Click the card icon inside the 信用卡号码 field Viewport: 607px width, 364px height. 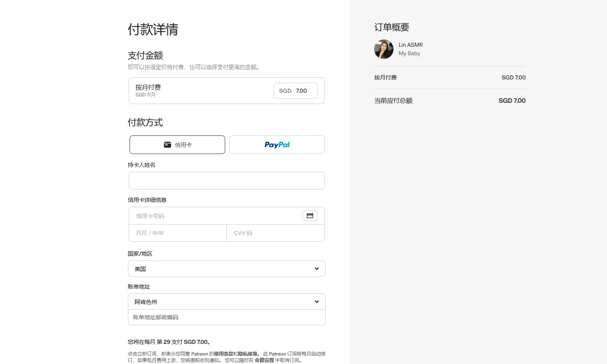coord(310,215)
